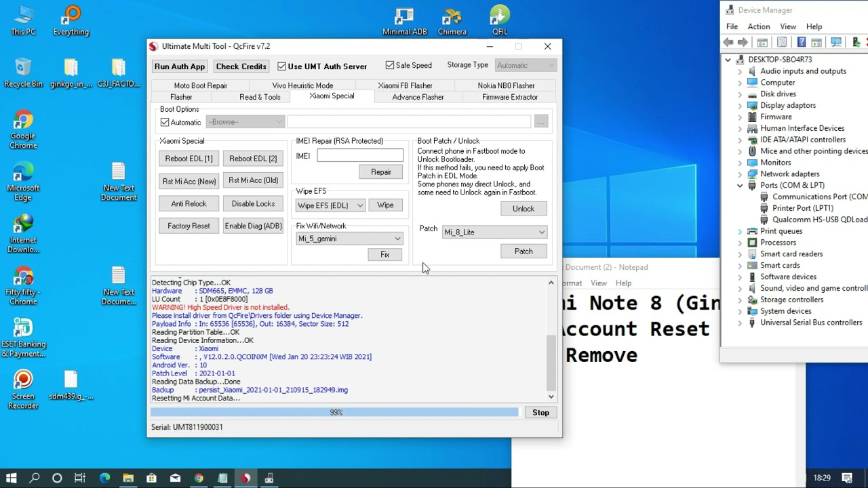Screen dimensions: 868x488
Task: Click the Disable Locks button
Action: point(253,203)
